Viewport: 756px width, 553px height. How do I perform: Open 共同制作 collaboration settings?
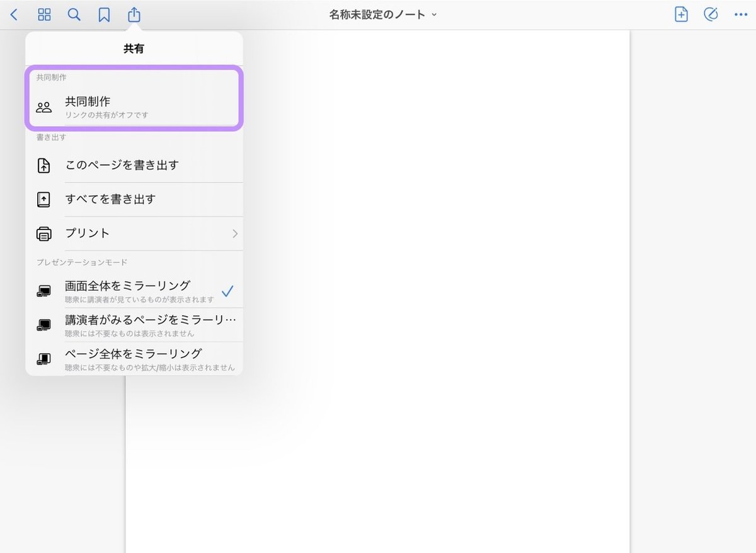click(x=134, y=106)
